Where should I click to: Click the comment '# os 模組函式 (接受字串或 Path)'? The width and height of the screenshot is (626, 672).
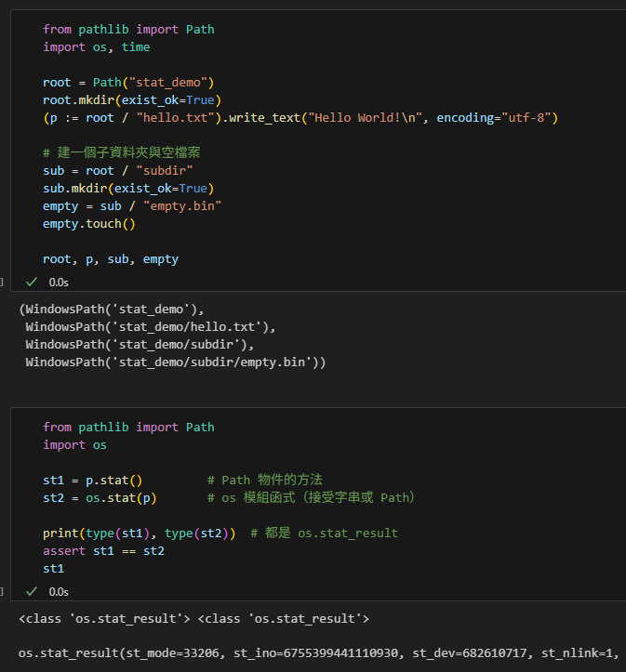click(312, 497)
